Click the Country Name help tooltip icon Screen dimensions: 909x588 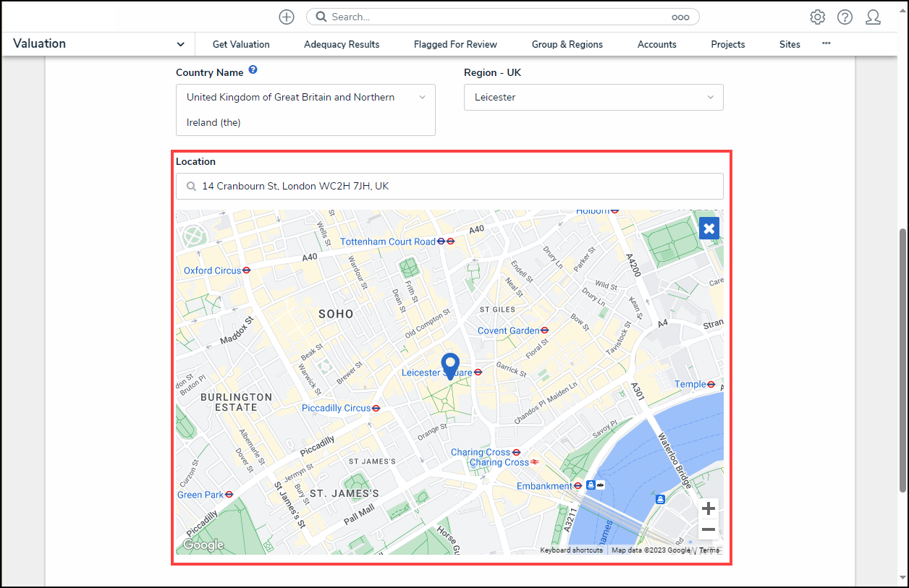(x=253, y=70)
